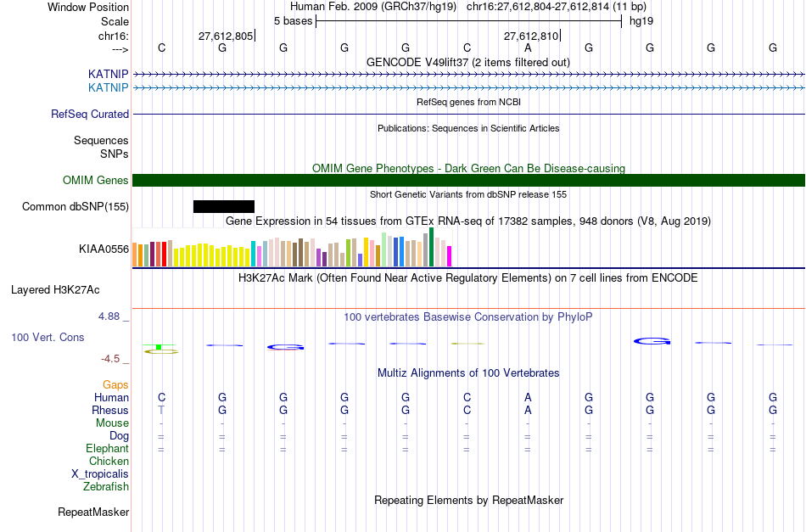The image size is (806, 532).
Task: Click the light blue KATNIP intron arrow line
Action: pyautogui.click(x=469, y=88)
